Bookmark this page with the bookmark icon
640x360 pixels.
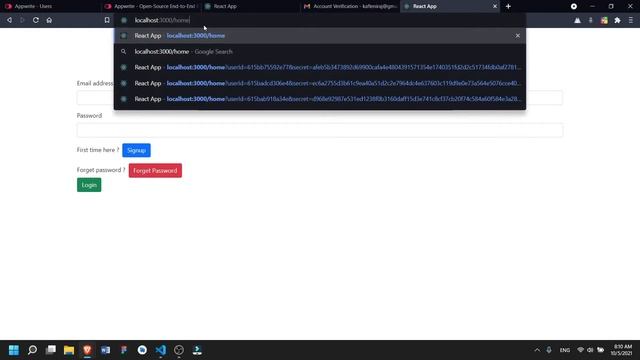click(x=107, y=20)
